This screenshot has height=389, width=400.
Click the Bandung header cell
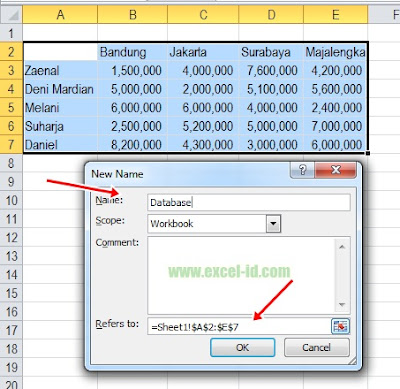(x=133, y=52)
